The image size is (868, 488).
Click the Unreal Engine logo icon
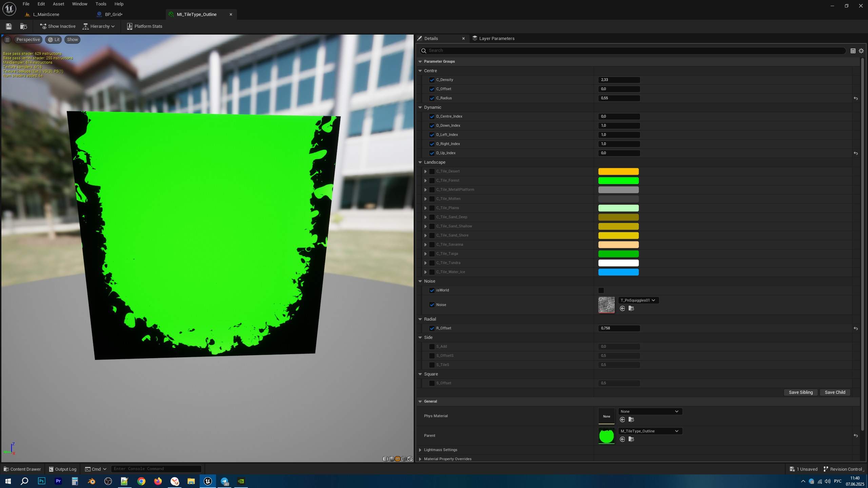tap(9, 9)
